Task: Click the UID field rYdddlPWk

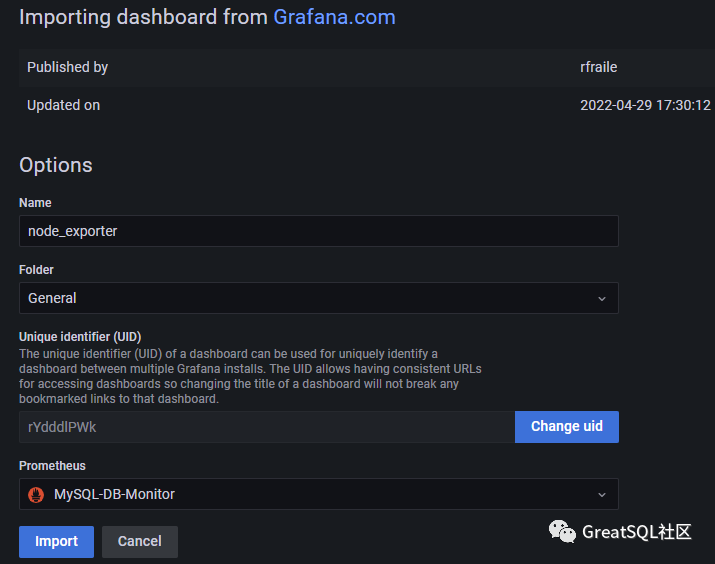Action: (267, 427)
